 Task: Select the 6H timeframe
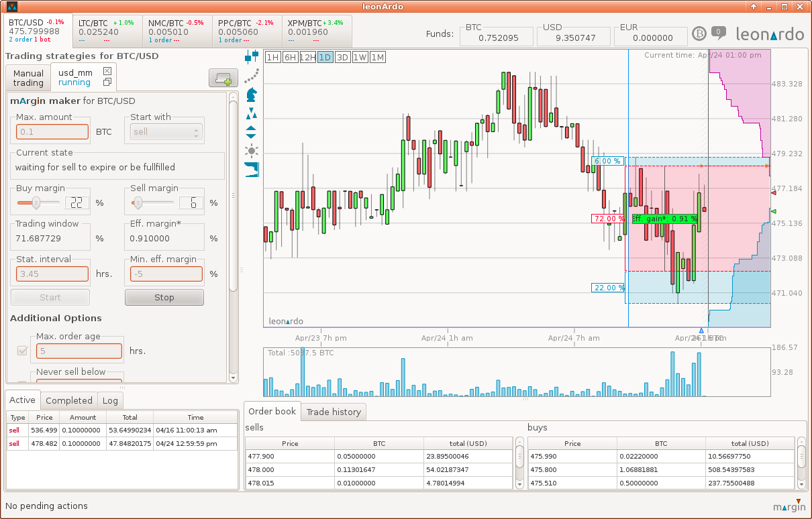[291, 58]
